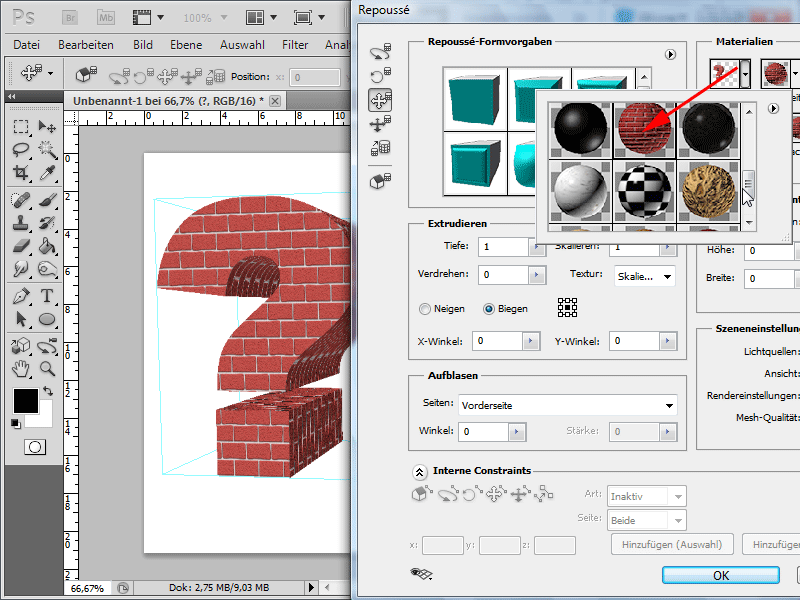
Task: Open Repoussé-Formvorgaben flyout menu
Action: coord(670,55)
